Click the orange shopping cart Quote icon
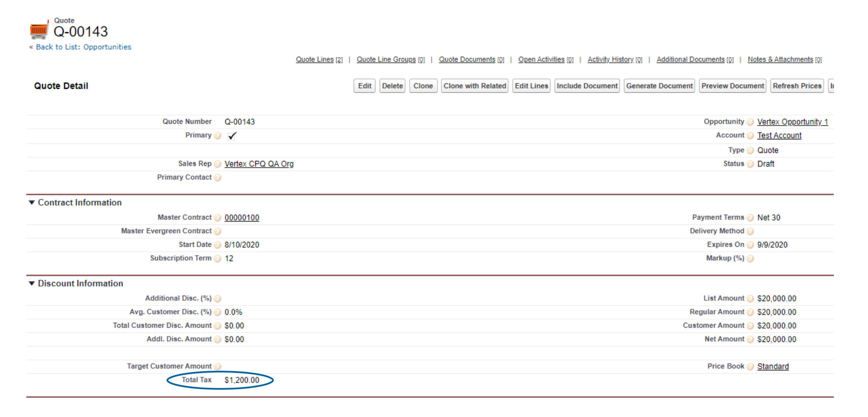 [x=39, y=30]
